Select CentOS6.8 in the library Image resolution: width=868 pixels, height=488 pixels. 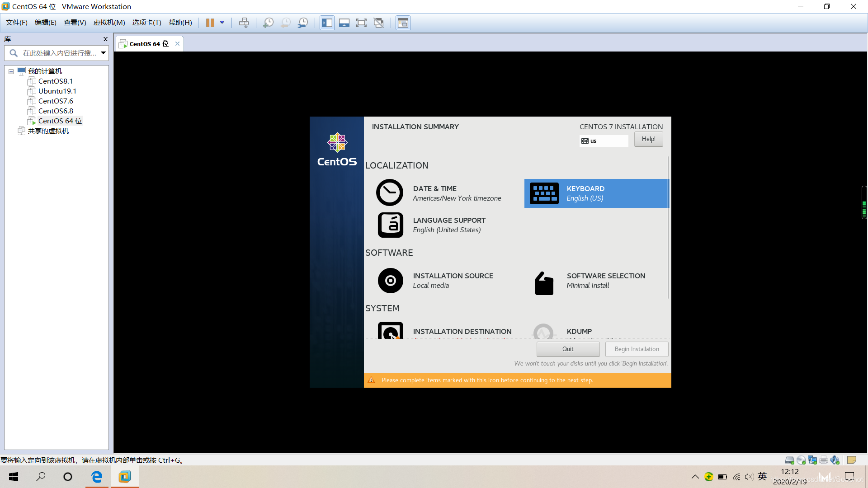55,111
